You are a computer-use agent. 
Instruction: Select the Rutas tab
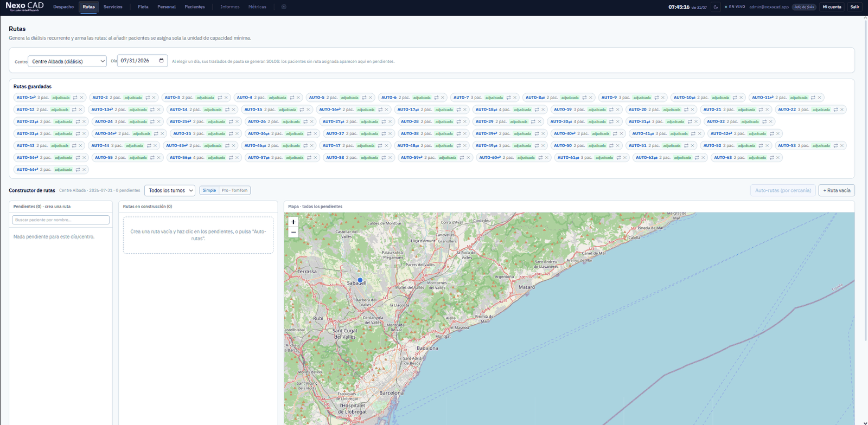[x=89, y=7]
